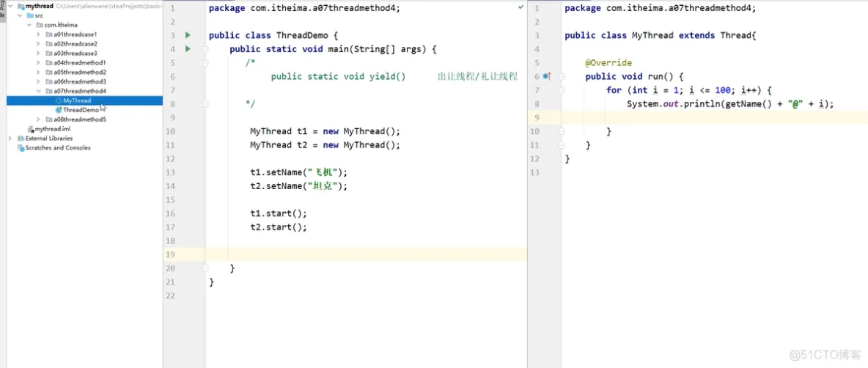Run class ThreadDemo via line 3 gutter arrow

coord(188,35)
